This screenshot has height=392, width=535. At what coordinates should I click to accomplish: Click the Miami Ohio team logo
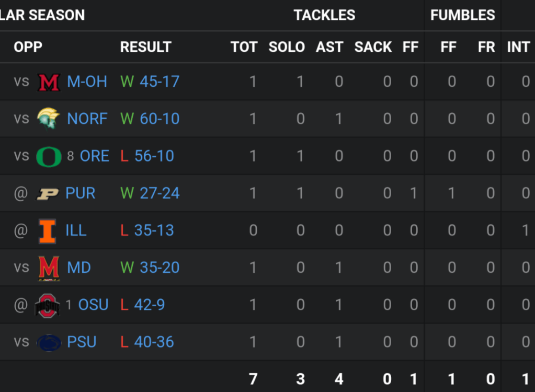(x=49, y=82)
